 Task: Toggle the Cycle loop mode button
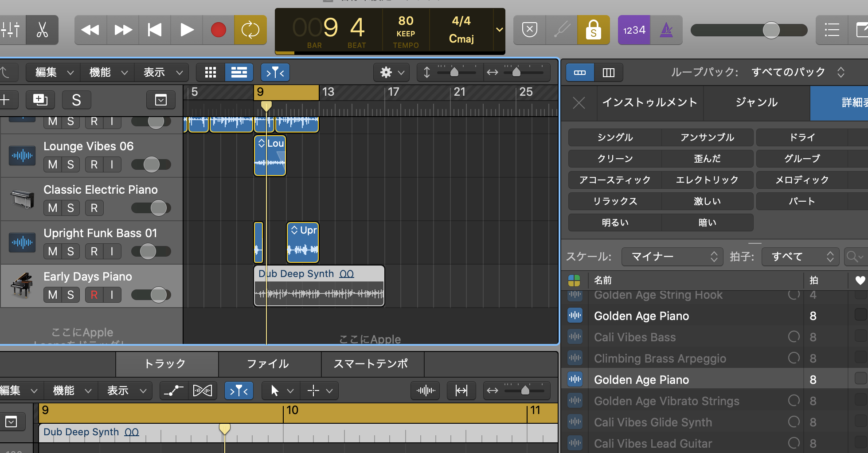250,30
